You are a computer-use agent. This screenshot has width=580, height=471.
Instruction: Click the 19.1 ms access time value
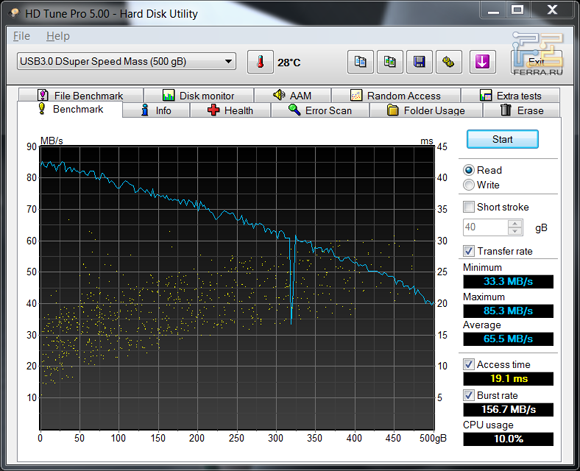(508, 379)
